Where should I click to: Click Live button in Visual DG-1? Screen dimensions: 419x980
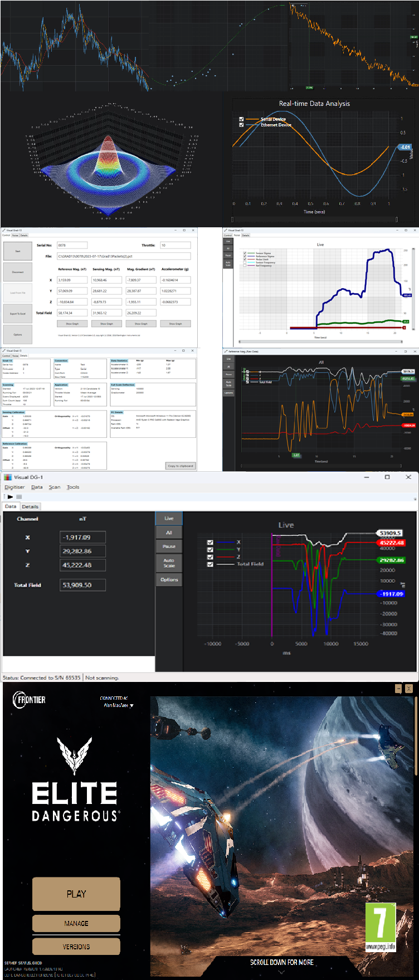point(169,518)
